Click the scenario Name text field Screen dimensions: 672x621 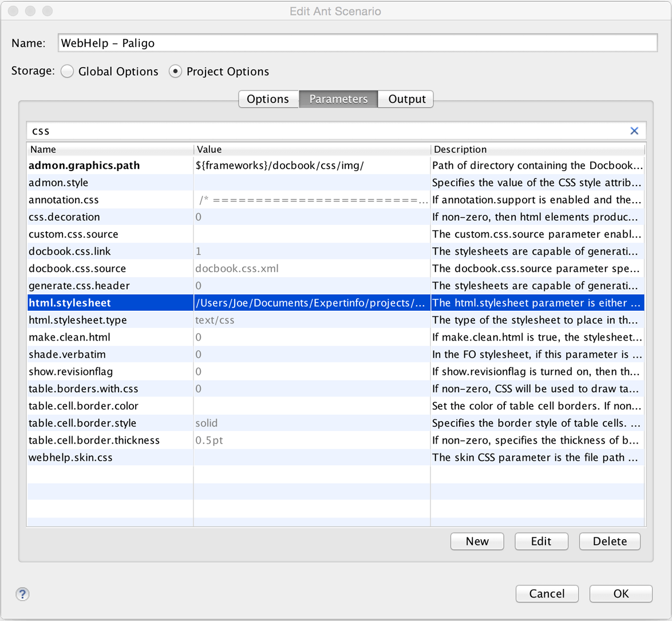click(357, 43)
